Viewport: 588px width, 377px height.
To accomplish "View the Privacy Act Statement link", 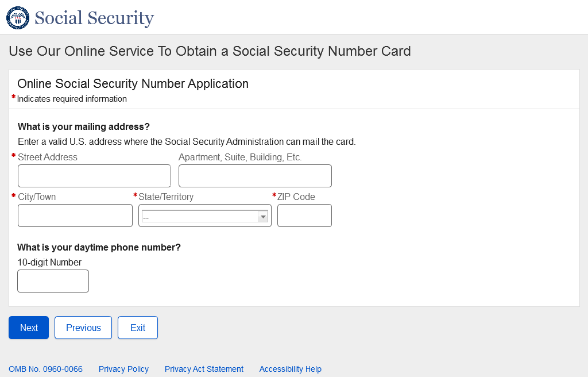I will [x=204, y=369].
